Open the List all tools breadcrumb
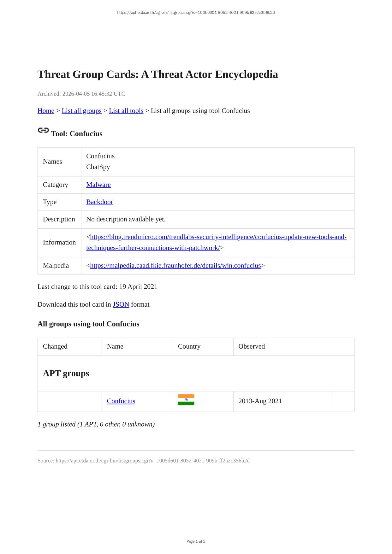392x554 pixels. 126,111
